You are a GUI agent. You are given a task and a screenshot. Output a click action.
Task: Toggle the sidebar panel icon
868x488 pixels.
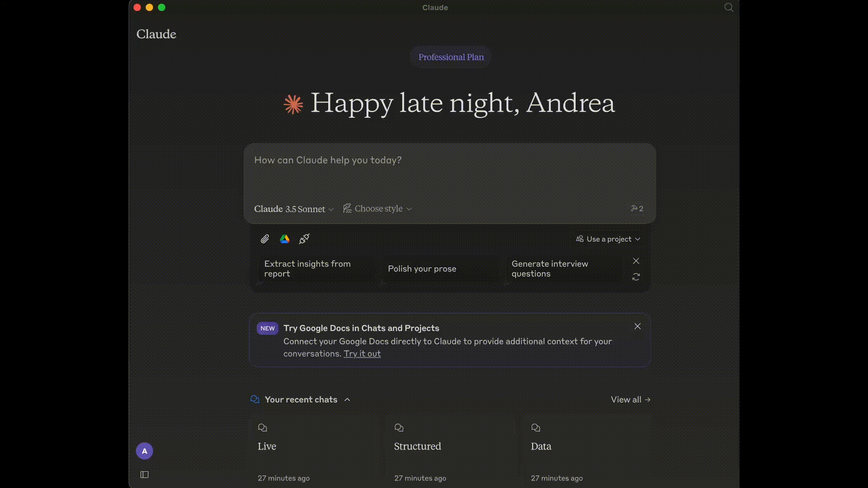tap(145, 474)
